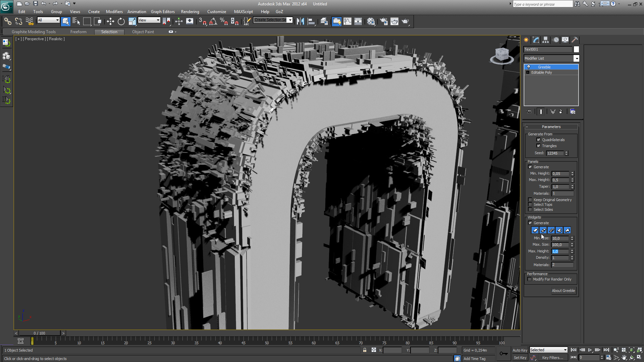Open the Manage Layers dialog
This screenshot has width=644, height=362.
pyautogui.click(x=324, y=21)
